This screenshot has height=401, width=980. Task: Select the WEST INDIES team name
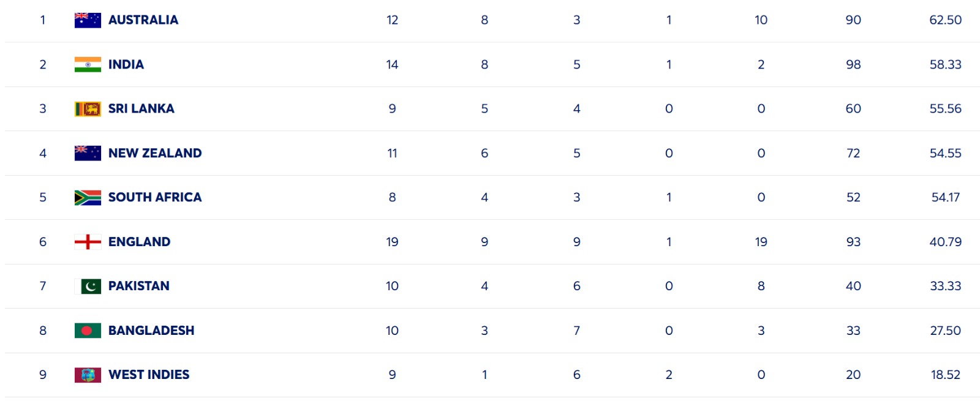[x=149, y=375]
